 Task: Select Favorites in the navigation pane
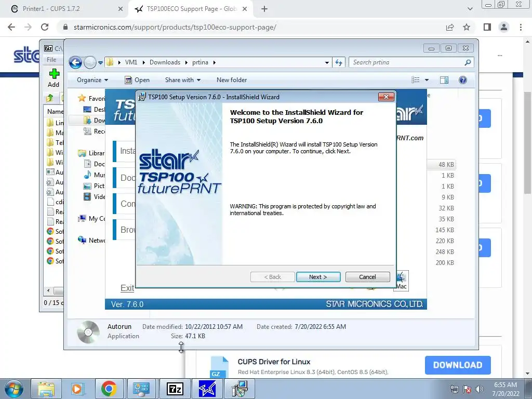(91, 98)
